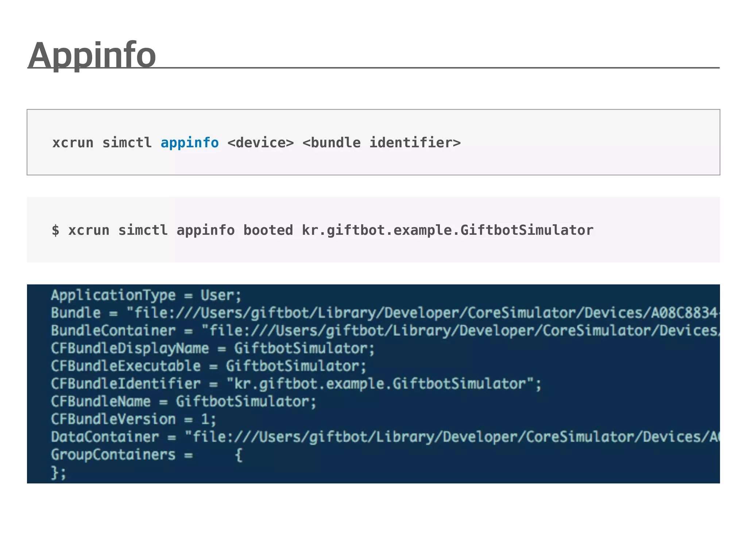Click the CFBundleName output line
747x560 pixels.
tap(183, 401)
